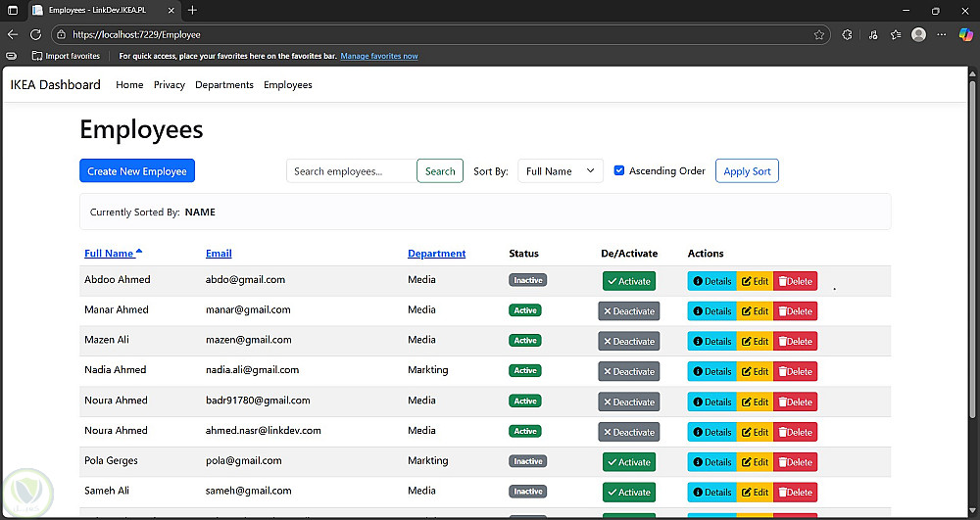
Task: Sort by the Department column header
Action: (436, 254)
